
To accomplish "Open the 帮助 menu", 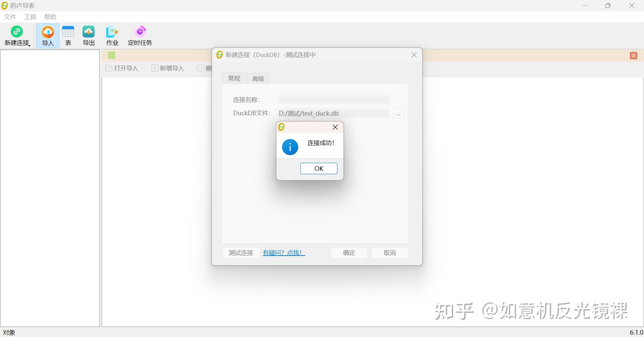I will [50, 17].
